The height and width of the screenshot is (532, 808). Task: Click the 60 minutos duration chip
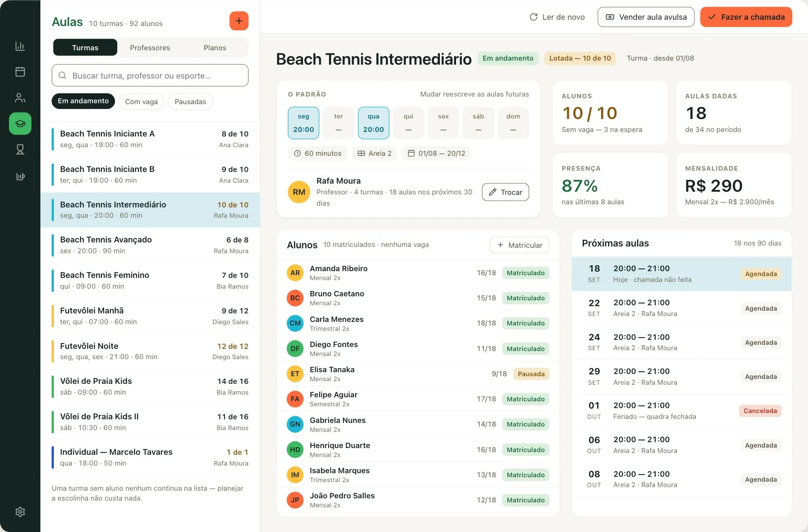(x=317, y=154)
